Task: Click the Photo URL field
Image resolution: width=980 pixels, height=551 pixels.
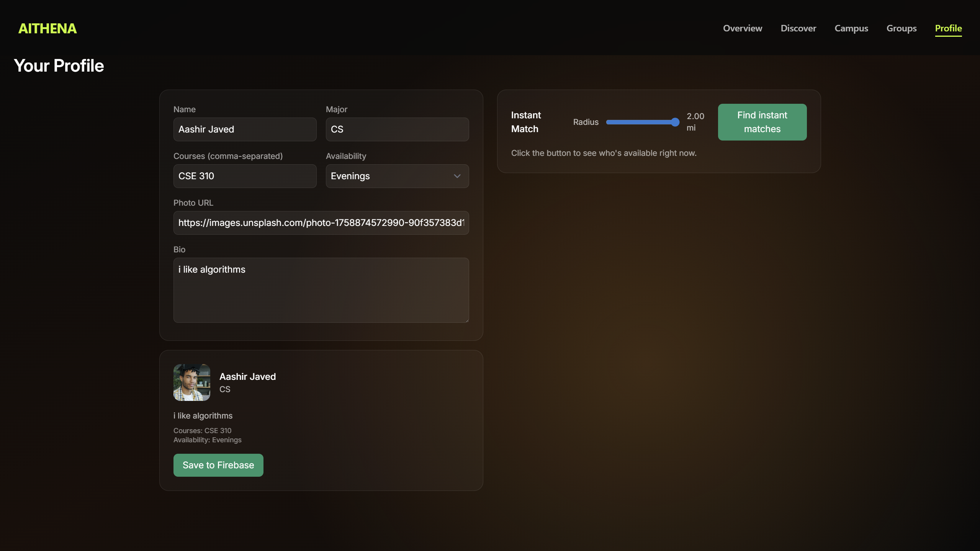Action: tap(321, 223)
